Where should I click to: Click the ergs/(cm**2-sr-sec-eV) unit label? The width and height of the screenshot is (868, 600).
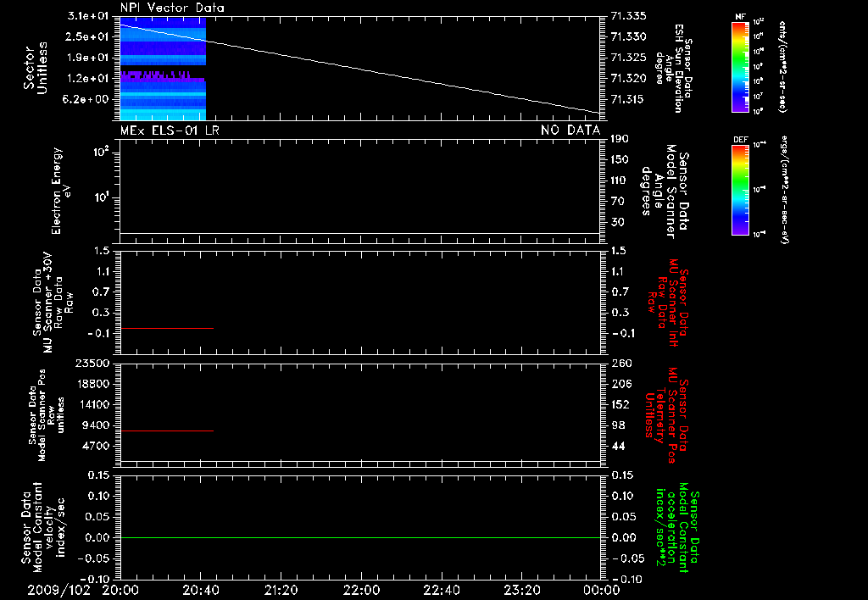tap(784, 190)
